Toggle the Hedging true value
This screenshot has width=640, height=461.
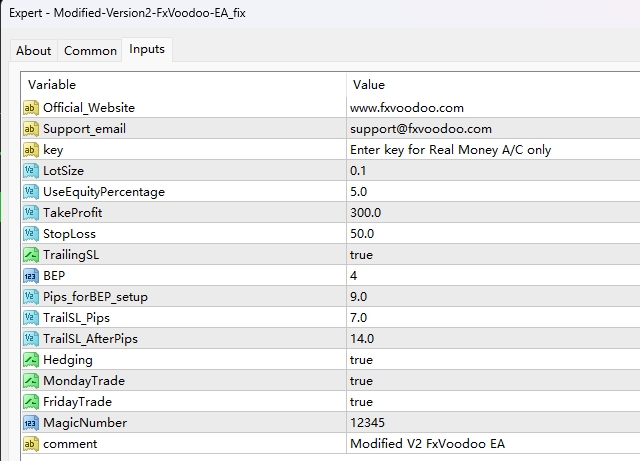click(x=493, y=360)
